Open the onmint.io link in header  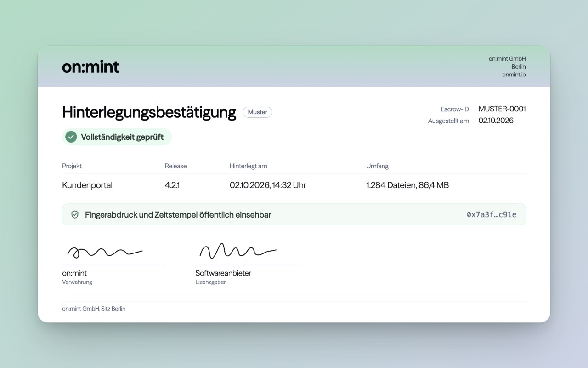[514, 75]
